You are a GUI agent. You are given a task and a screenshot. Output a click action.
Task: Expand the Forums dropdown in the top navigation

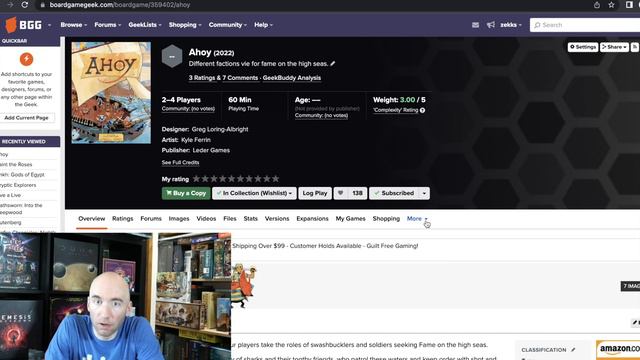pyautogui.click(x=107, y=25)
